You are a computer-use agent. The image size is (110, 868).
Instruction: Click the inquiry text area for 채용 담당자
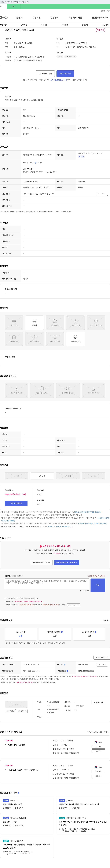(x=47, y=584)
